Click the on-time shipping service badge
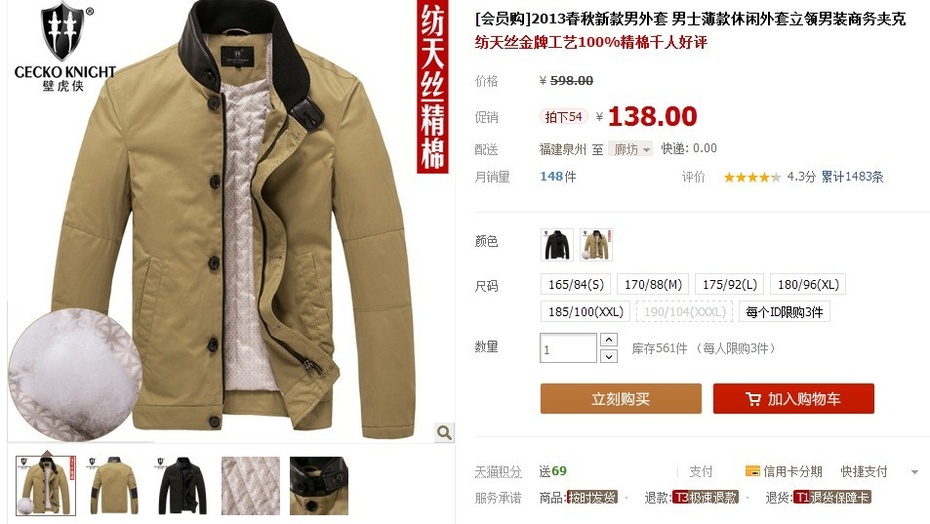 [592, 497]
